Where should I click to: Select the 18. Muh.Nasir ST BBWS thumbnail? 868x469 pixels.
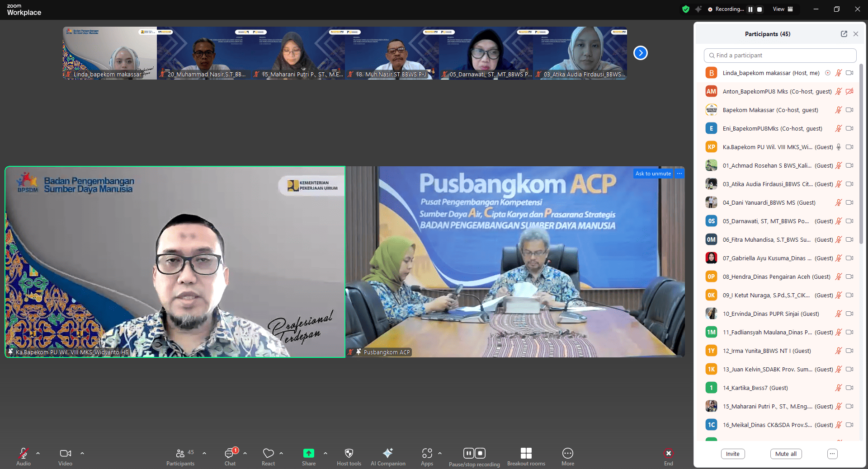(392, 53)
